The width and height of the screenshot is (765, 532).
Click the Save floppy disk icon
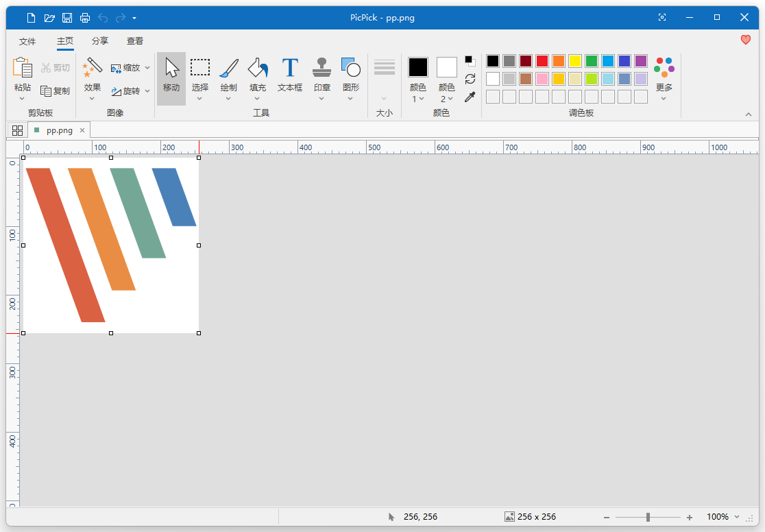click(x=67, y=17)
